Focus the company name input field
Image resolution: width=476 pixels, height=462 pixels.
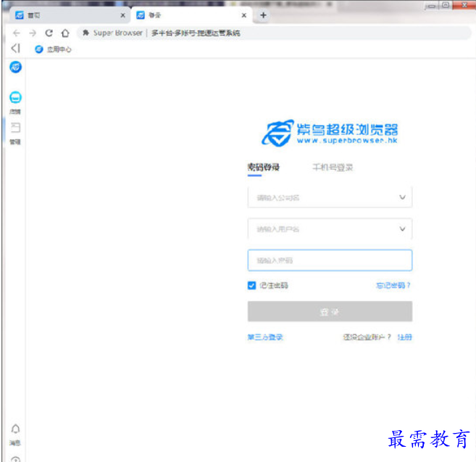click(x=330, y=197)
